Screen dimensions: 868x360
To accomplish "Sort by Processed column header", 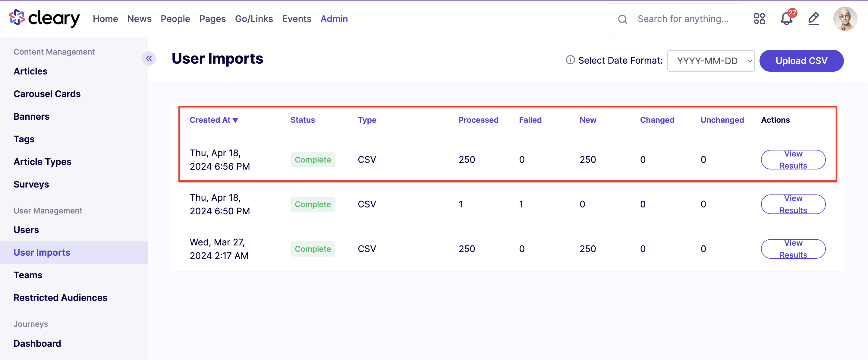I will point(478,120).
